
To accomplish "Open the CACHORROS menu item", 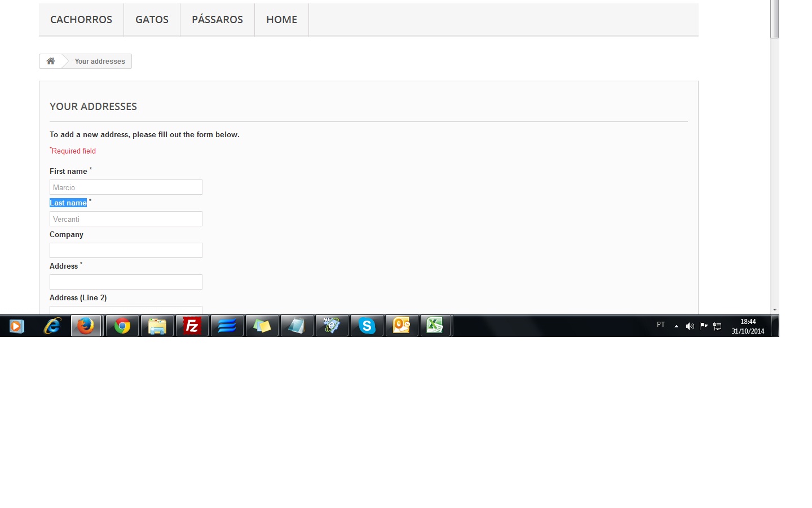I will (81, 19).
